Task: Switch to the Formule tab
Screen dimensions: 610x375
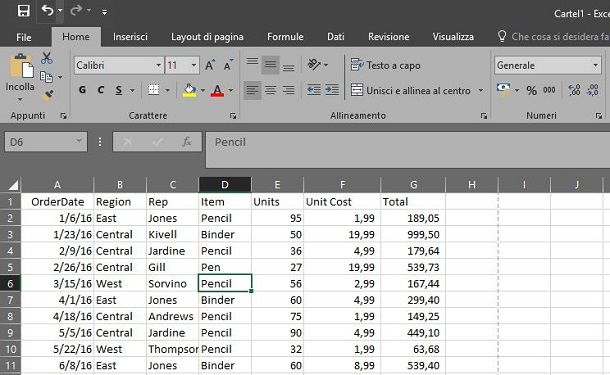Action: coord(285,37)
